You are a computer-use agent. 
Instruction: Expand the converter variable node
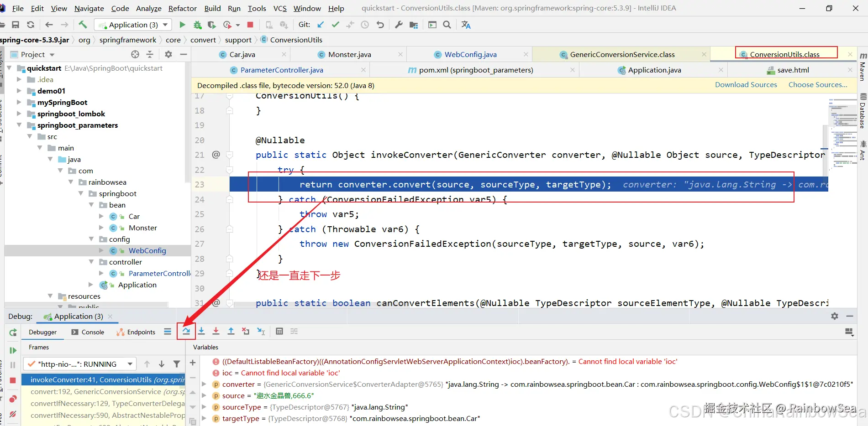[204, 384]
